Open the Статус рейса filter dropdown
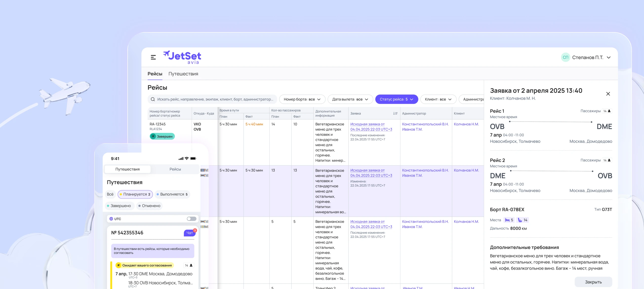Viewport: 644px width, 289px height. (x=396, y=99)
